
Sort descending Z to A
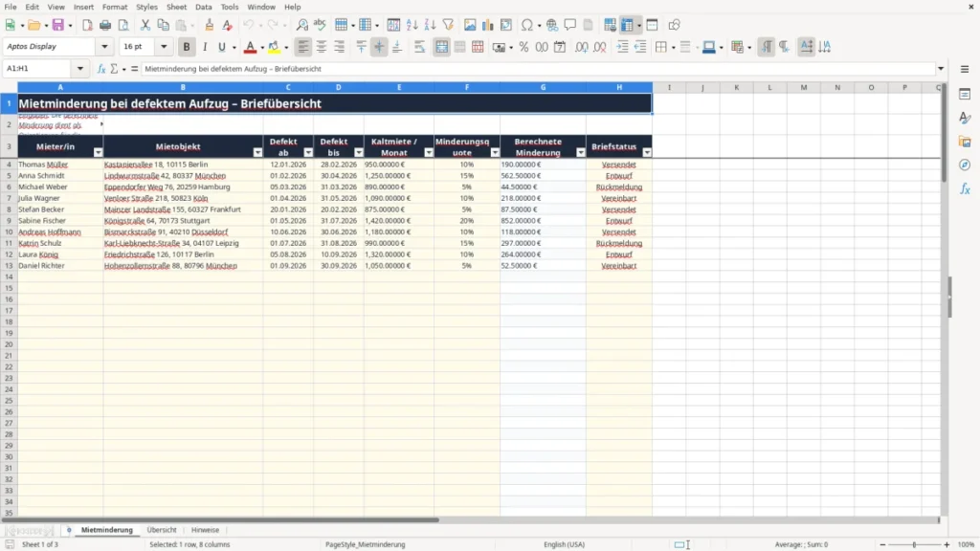(430, 25)
